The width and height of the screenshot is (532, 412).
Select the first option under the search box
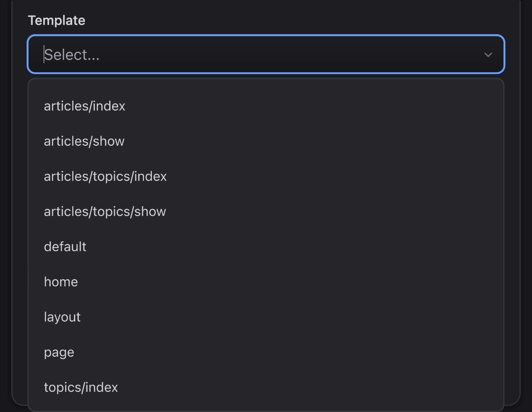[84, 106]
